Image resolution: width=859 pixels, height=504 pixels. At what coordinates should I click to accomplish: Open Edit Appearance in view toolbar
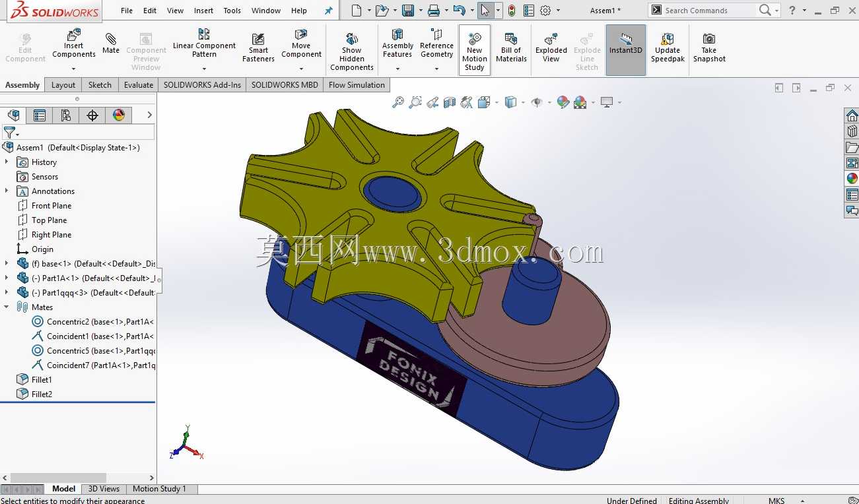tap(563, 102)
